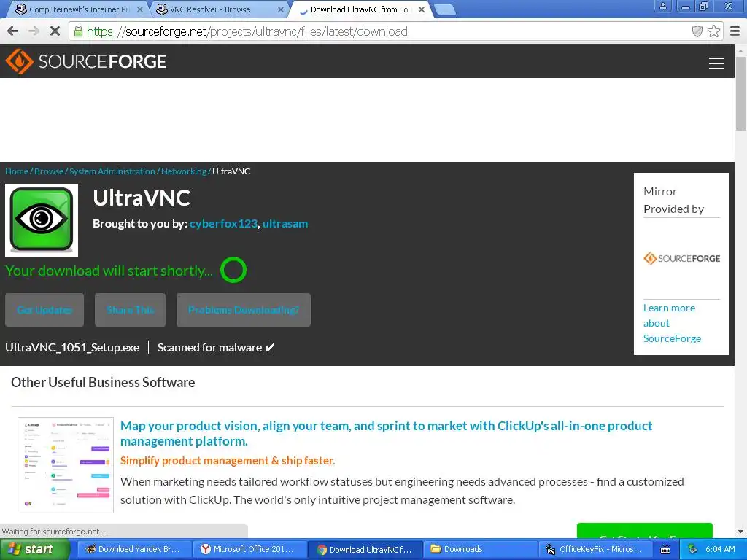Screen dimensions: 747x560
Task: Close the VNC Resolver tab
Action: [x=281, y=9]
